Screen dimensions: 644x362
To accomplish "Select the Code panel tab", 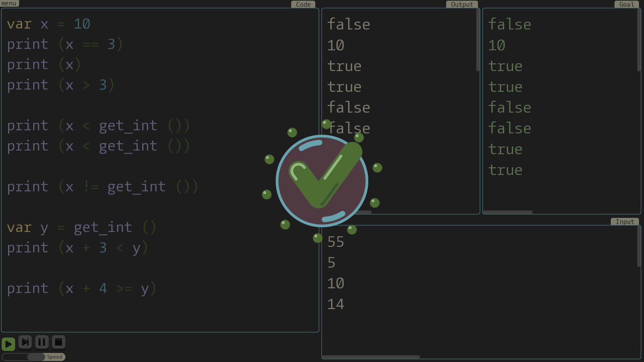I will click(x=303, y=4).
